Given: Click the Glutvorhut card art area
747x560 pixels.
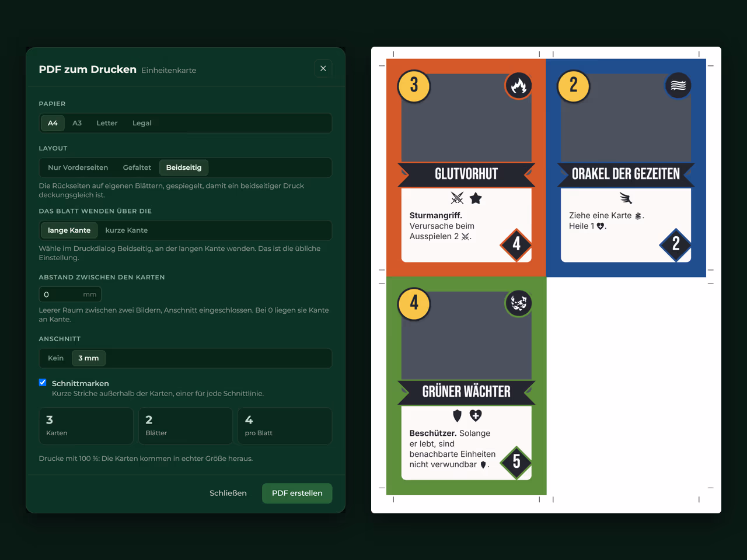Looking at the screenshot, I should 466,118.
